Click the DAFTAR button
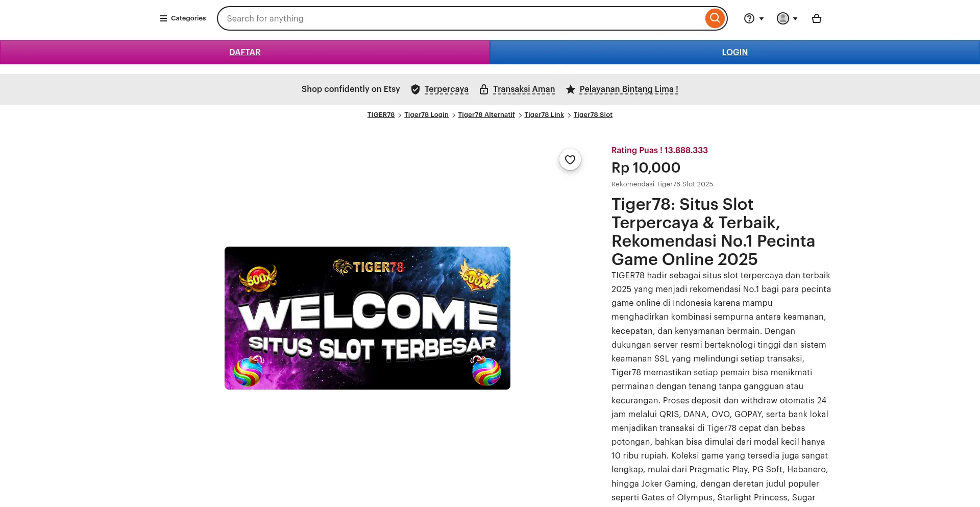 point(244,52)
